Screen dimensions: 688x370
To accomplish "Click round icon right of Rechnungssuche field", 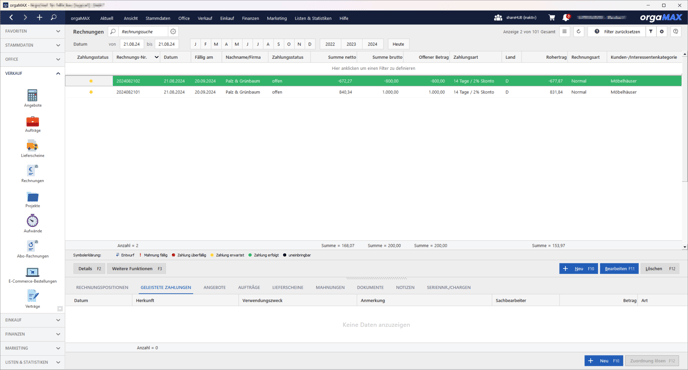I will click(x=173, y=32).
